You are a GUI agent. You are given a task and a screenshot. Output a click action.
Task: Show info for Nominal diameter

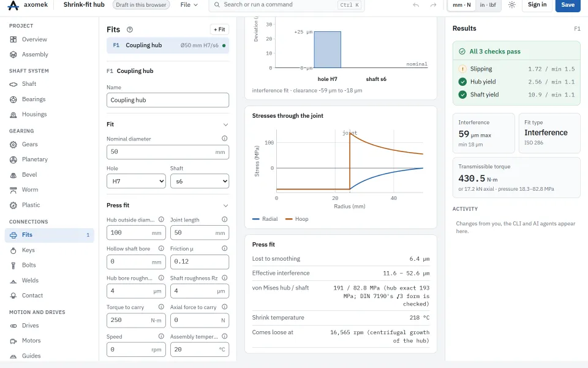pyautogui.click(x=225, y=139)
